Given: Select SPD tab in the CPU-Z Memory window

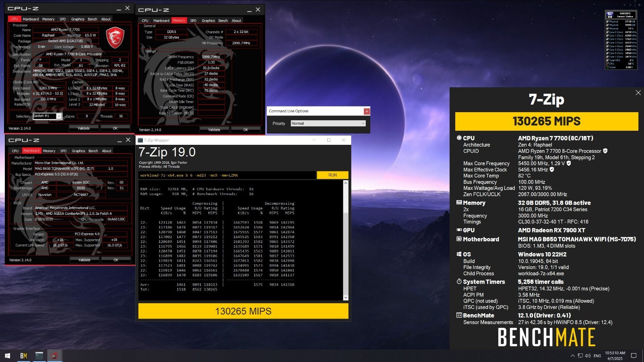Looking at the screenshot, I should 193,21.
